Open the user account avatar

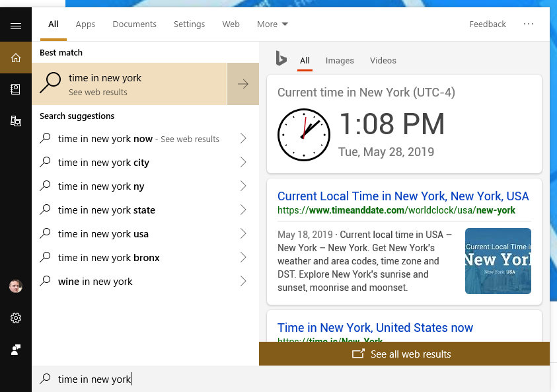pyautogui.click(x=16, y=286)
